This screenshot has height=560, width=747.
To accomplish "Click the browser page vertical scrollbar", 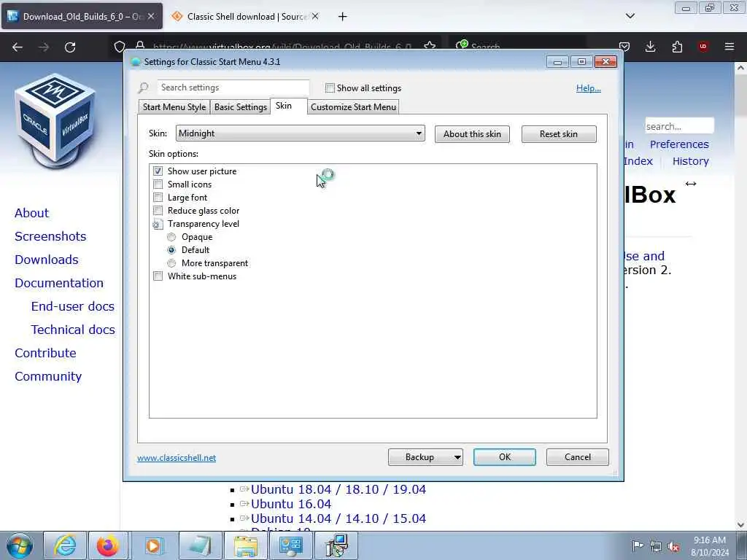I will [x=740, y=295].
